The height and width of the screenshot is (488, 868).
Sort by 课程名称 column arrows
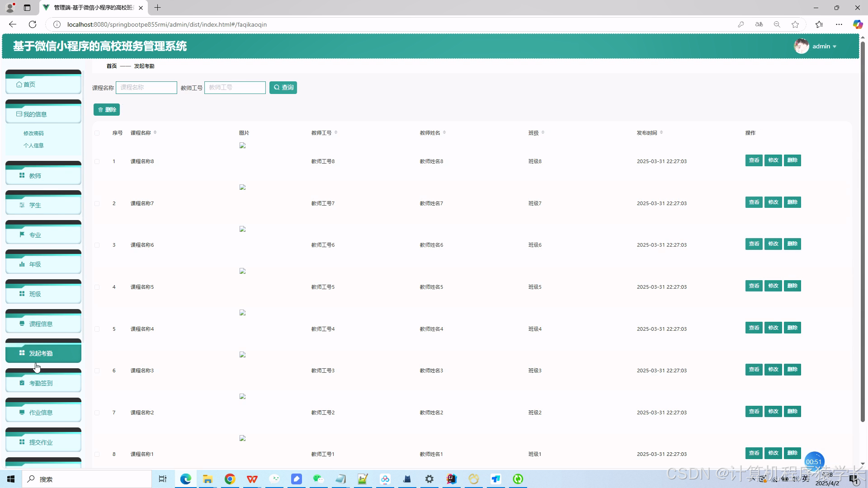point(155,132)
